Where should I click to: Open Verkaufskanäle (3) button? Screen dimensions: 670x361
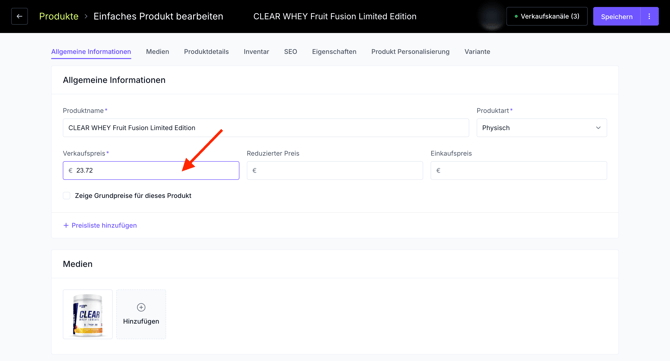(x=547, y=17)
